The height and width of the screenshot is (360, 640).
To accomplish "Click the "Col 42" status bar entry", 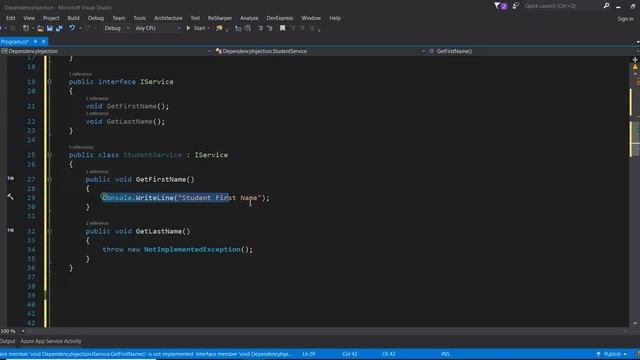I will (350, 354).
